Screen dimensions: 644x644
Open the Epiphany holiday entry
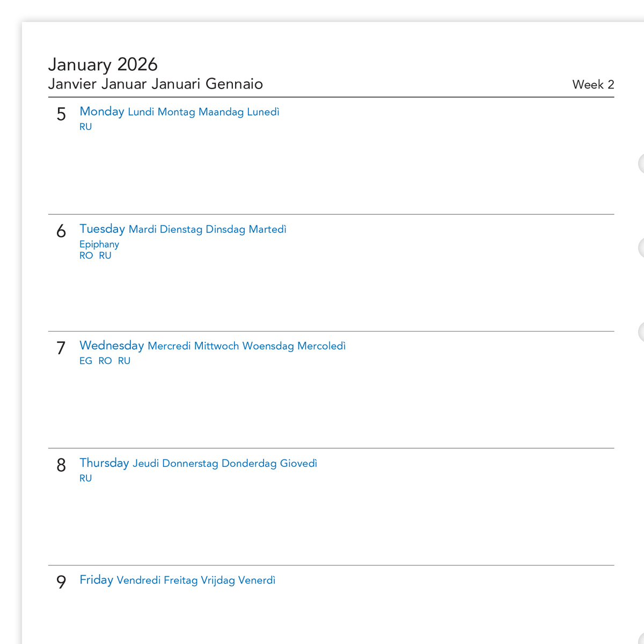tap(99, 244)
